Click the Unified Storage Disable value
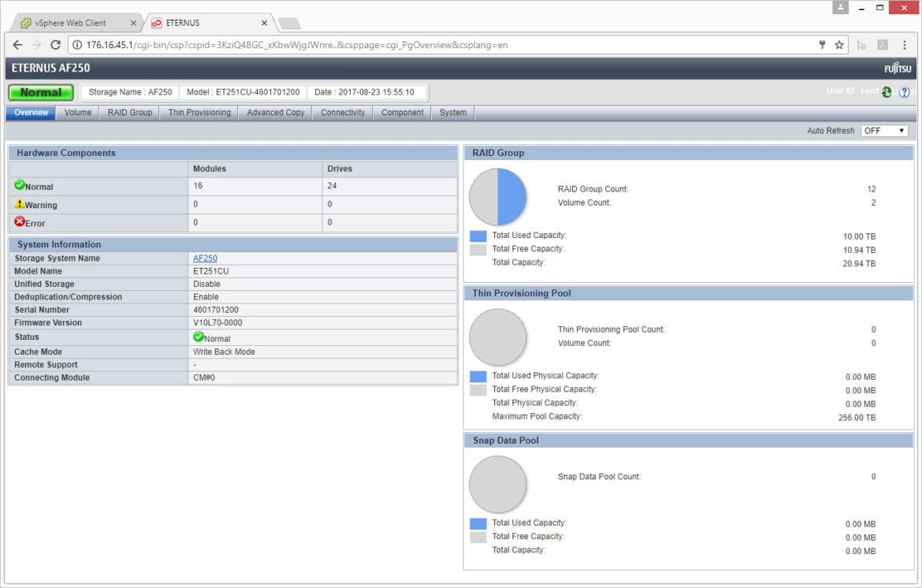The height and width of the screenshot is (588, 922). click(207, 284)
